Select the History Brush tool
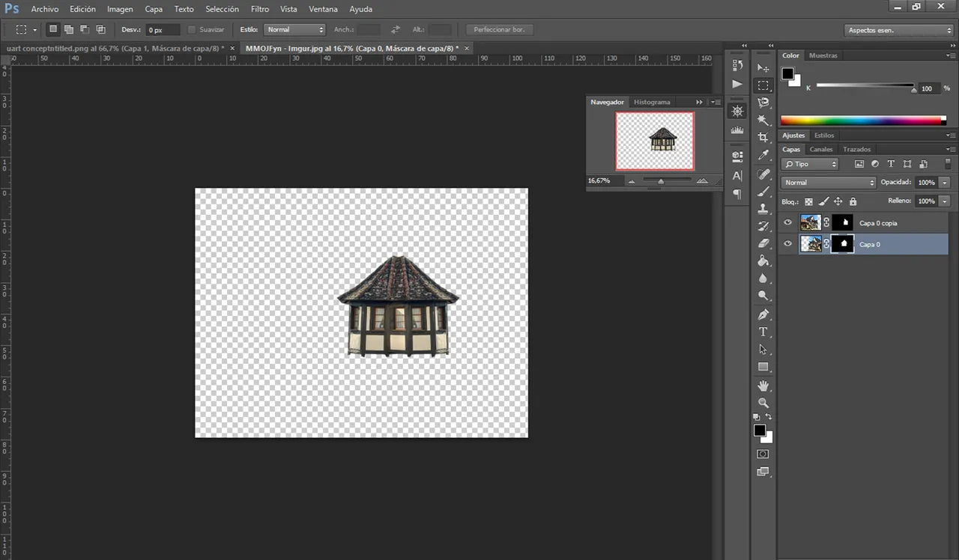959x560 pixels. [763, 226]
